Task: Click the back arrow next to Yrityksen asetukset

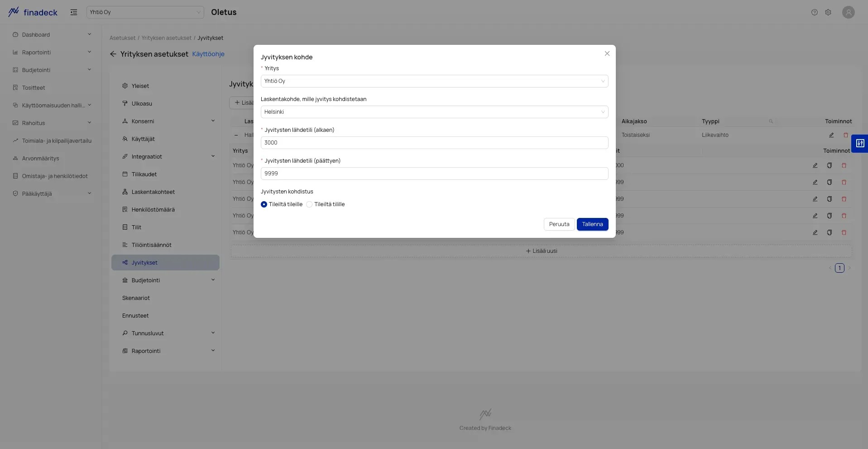Action: coord(113,54)
